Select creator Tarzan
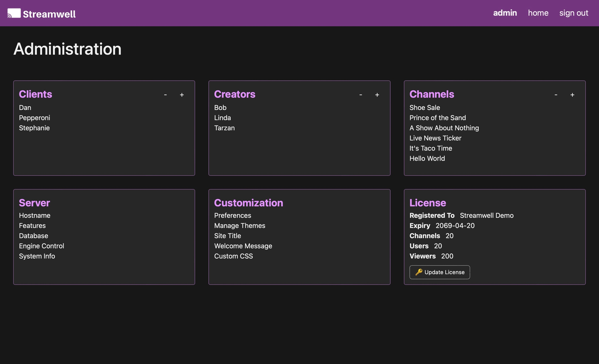599x364 pixels. click(224, 128)
